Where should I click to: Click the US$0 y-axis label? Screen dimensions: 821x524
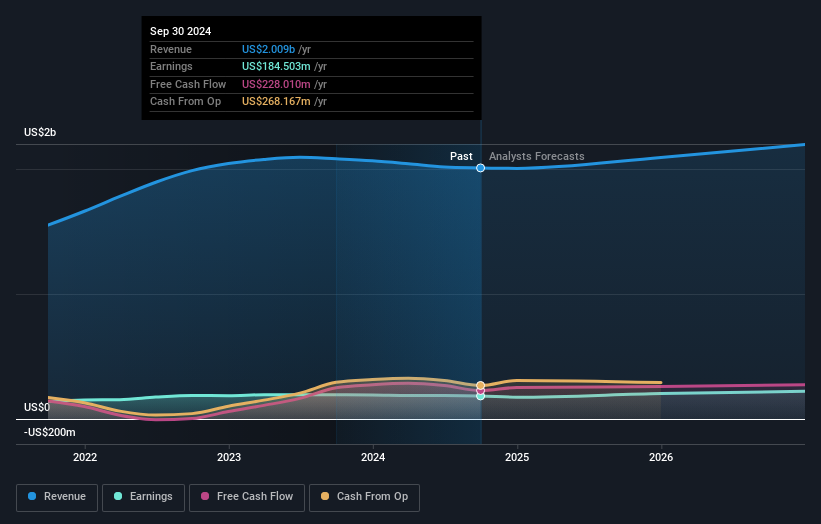tap(37, 407)
